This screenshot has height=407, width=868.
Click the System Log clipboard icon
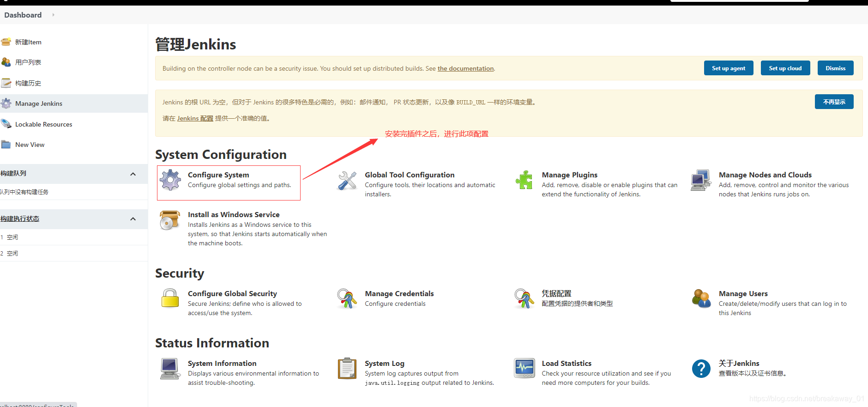click(347, 368)
